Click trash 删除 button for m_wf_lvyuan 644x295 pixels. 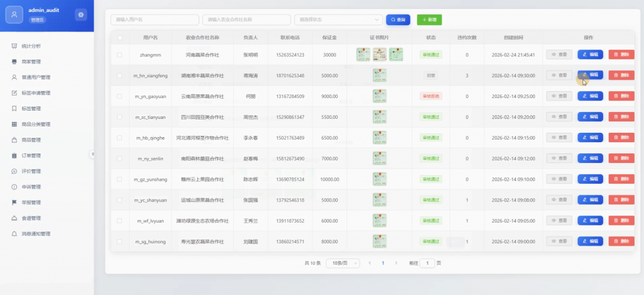[621, 221]
